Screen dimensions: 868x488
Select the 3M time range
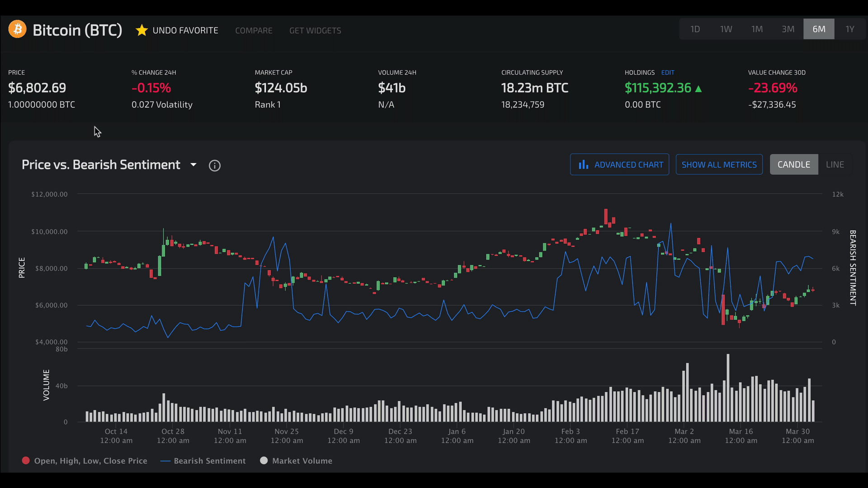788,29
